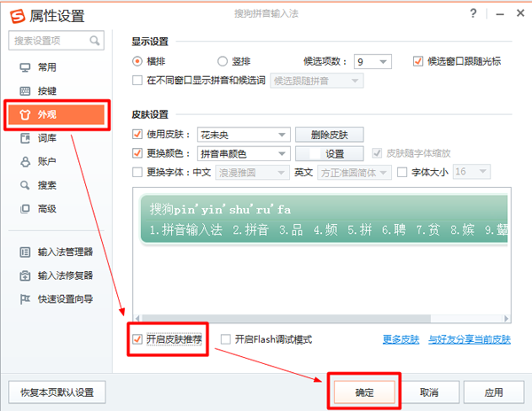This screenshot has height=411, width=532.
Task: Open the 按键 settings section
Action: [x=57, y=91]
